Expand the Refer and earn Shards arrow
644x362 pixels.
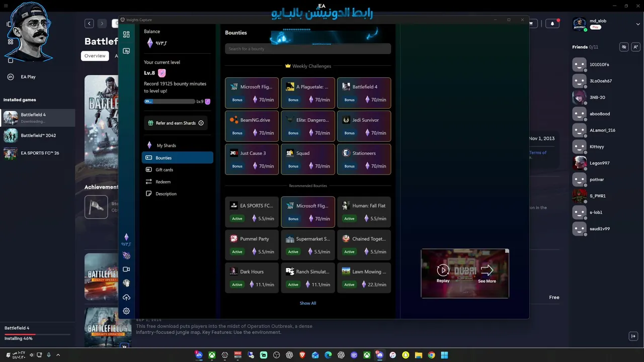pos(201,123)
